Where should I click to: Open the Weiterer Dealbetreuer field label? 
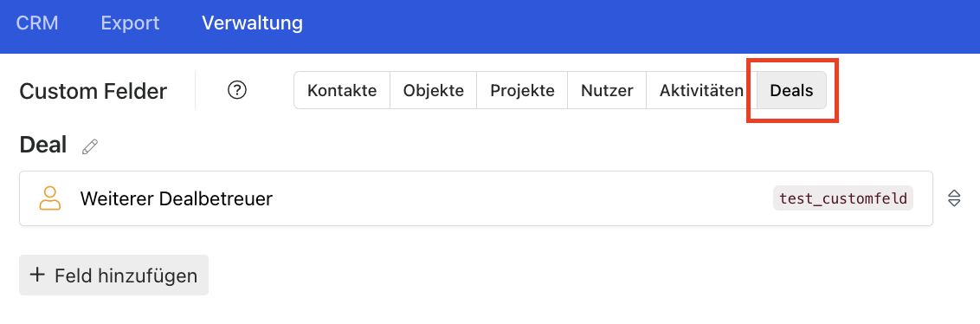[177, 199]
